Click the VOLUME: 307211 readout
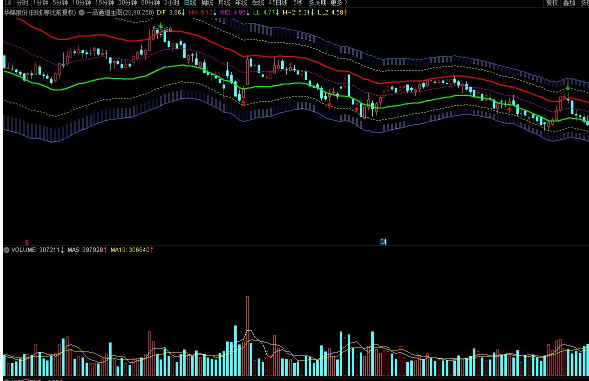Viewport: 589px width, 381px height. tap(37, 250)
